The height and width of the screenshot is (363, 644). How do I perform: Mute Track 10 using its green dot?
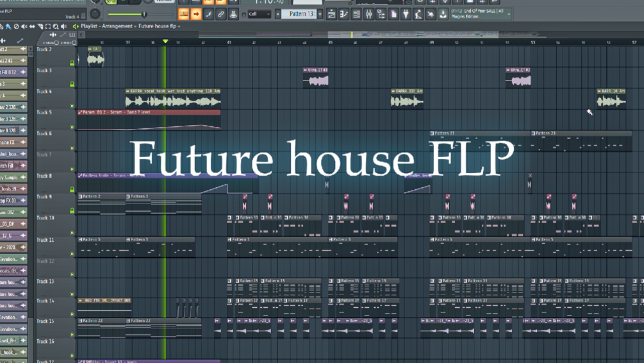pyautogui.click(x=72, y=233)
